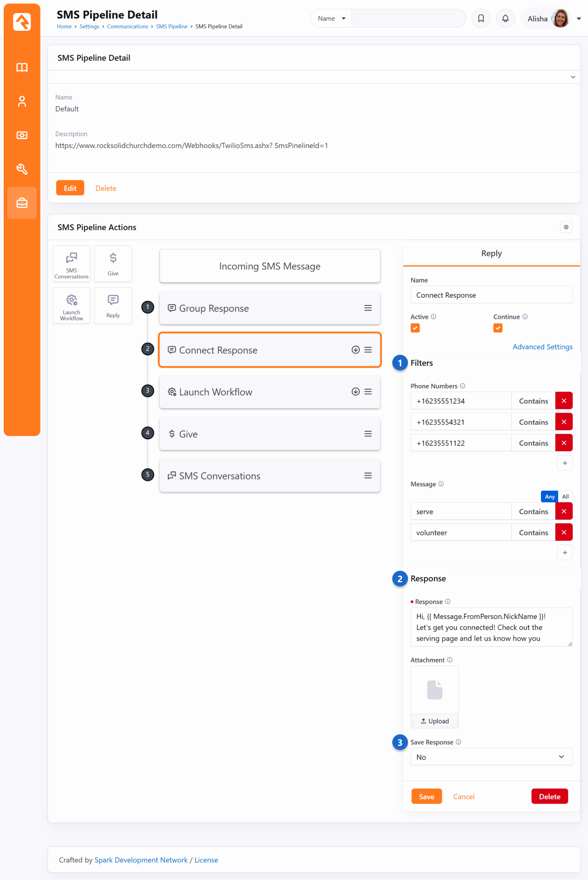This screenshot has width=588, height=880.
Task: Select the Launch Workflow action tile
Action: (72, 306)
